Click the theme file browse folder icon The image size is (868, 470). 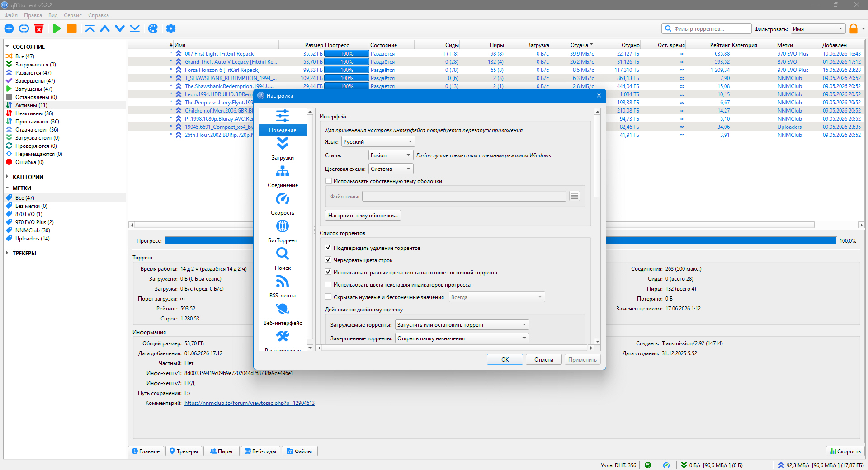click(574, 196)
